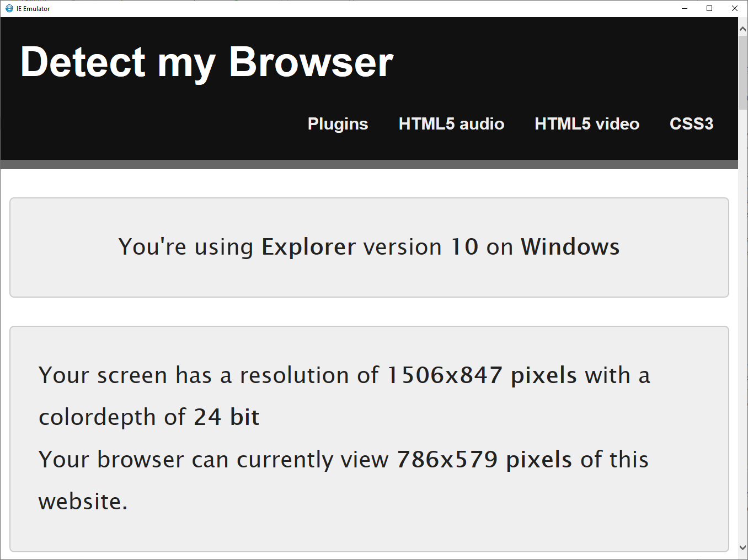
Task: Select the CSS3 menu item
Action: tap(691, 124)
